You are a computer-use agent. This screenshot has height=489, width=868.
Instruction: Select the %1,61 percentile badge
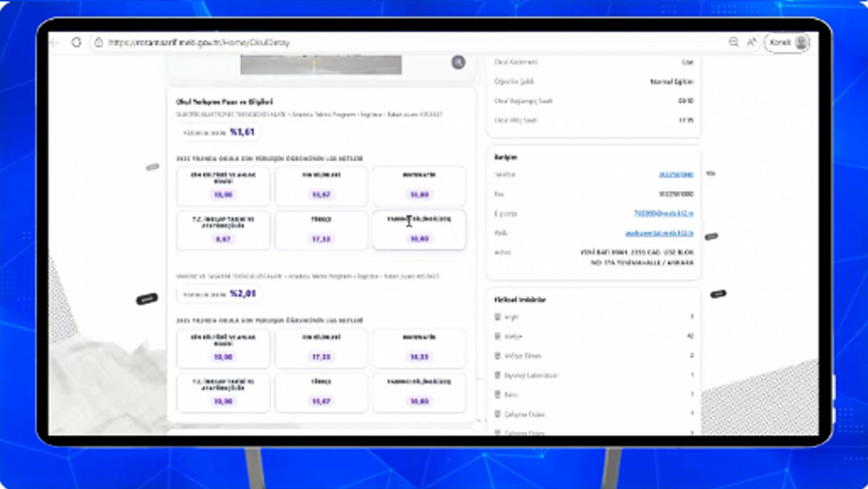tap(219, 132)
